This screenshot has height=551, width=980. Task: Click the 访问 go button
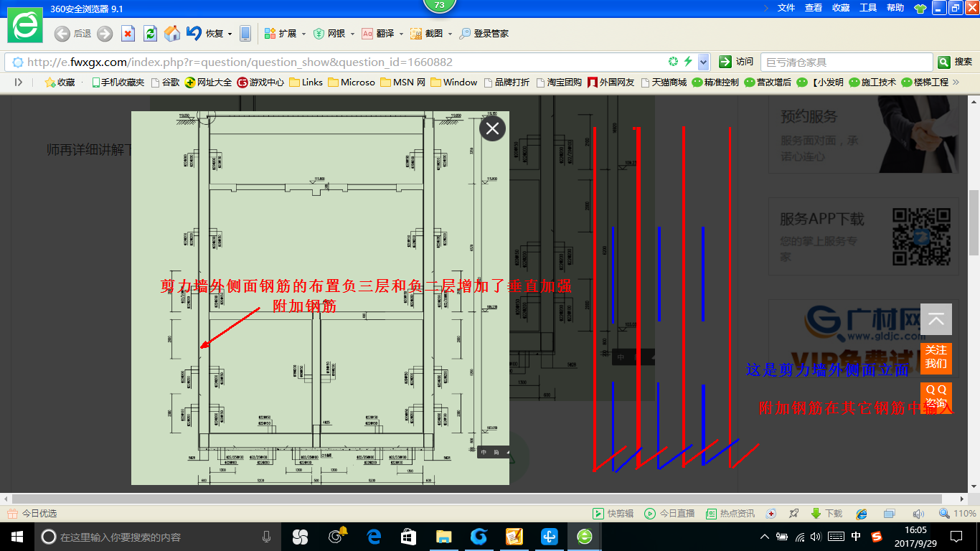[737, 62]
